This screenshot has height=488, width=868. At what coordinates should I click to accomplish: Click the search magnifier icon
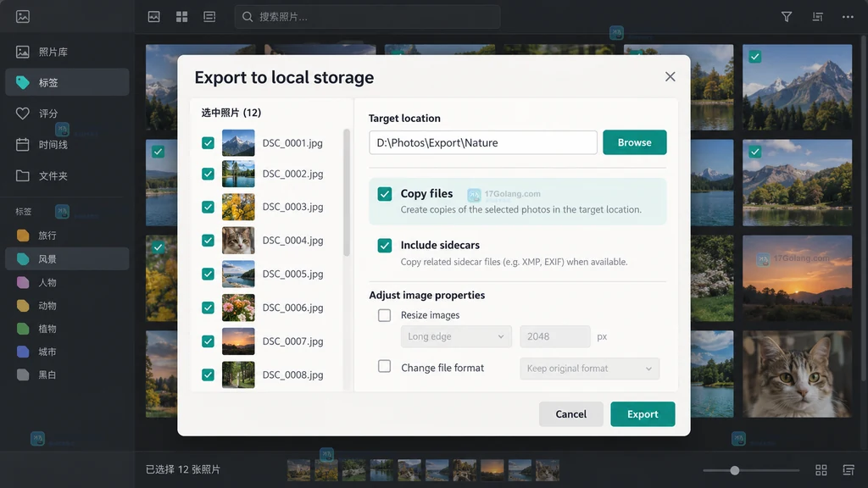click(248, 17)
